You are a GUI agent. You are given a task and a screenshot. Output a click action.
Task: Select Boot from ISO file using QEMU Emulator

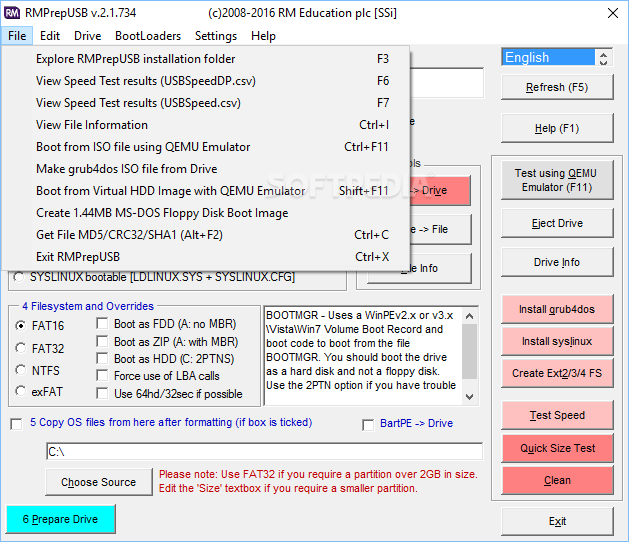point(205,147)
